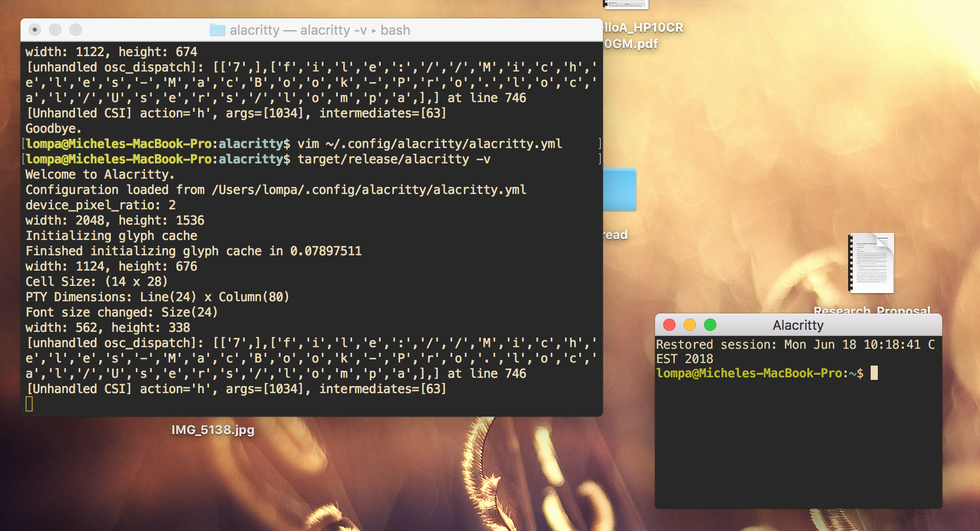
Task: Click the 'Font size changed: Size(24)' line
Action: pos(122,312)
